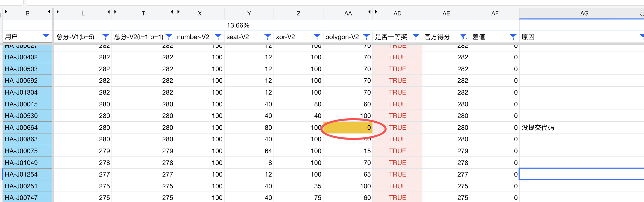Expand hidden columns left of column B
The width and height of the screenshot is (644, 202).
(x=6, y=12)
